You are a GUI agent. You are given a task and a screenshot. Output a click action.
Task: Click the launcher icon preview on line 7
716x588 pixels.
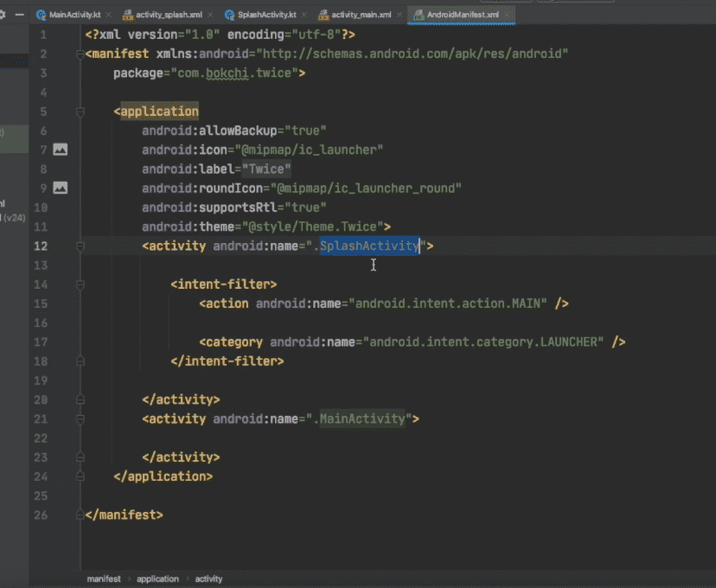60,150
